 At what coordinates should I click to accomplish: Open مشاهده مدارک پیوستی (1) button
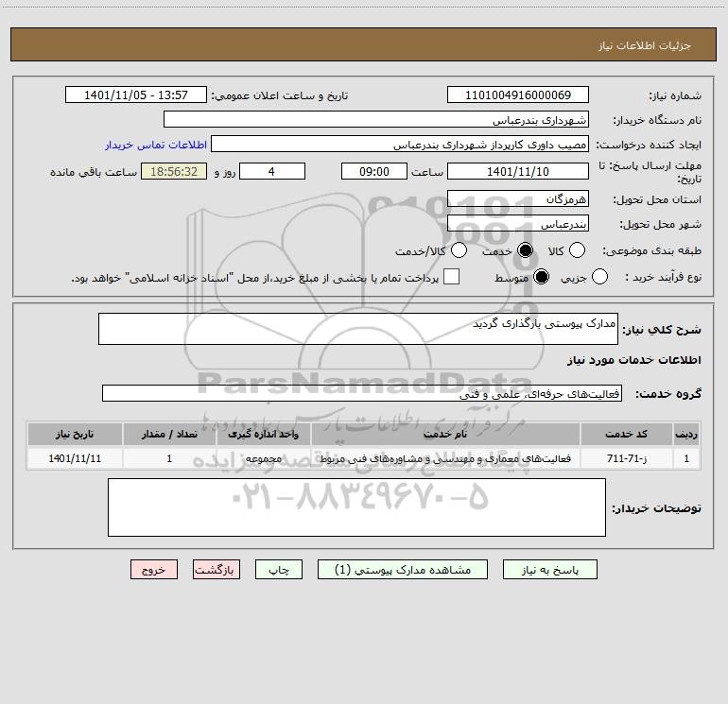(403, 570)
